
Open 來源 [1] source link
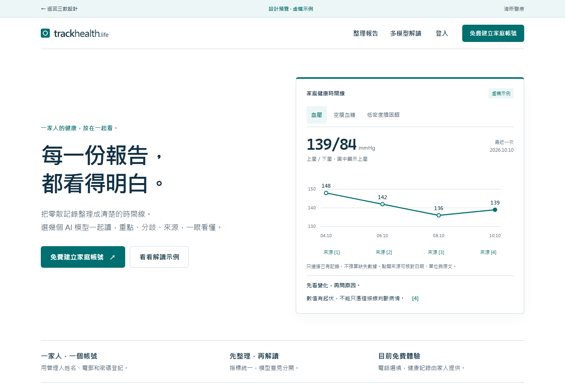click(x=332, y=252)
